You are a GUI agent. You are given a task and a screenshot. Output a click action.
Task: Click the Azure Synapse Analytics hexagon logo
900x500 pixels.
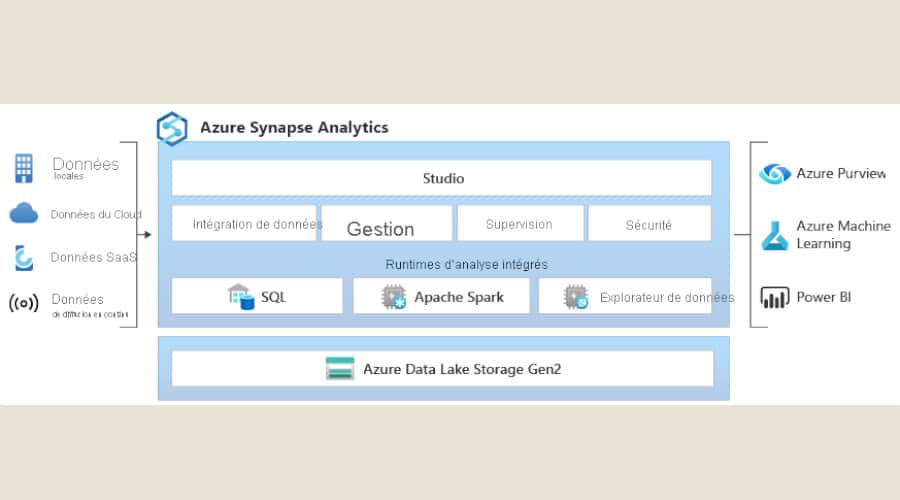coord(172,128)
